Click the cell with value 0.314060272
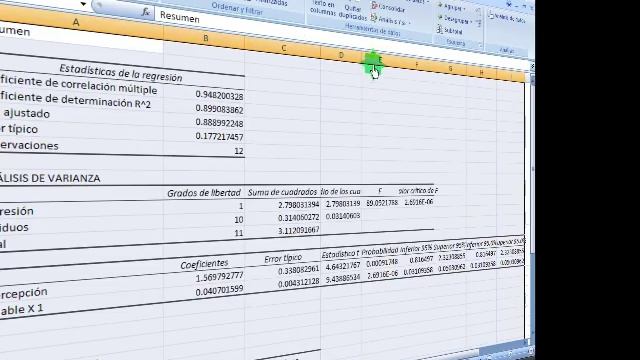Viewport: 640px width, 360px height. [x=299, y=218]
